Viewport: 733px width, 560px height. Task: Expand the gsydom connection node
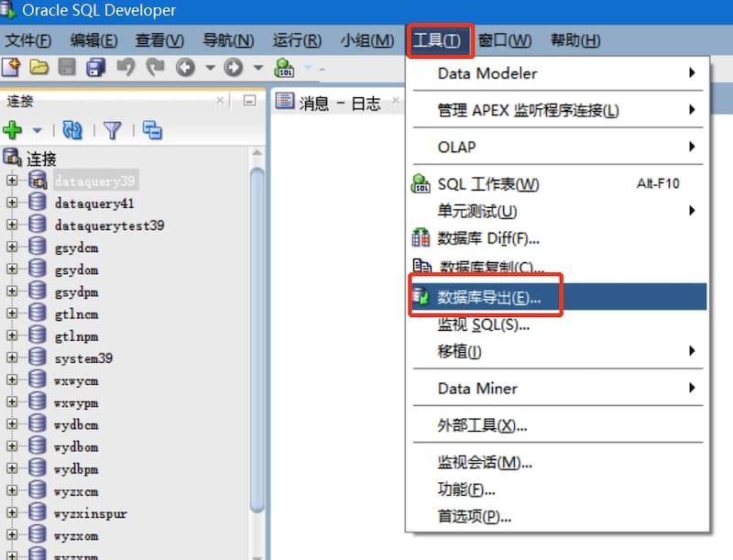[12, 269]
